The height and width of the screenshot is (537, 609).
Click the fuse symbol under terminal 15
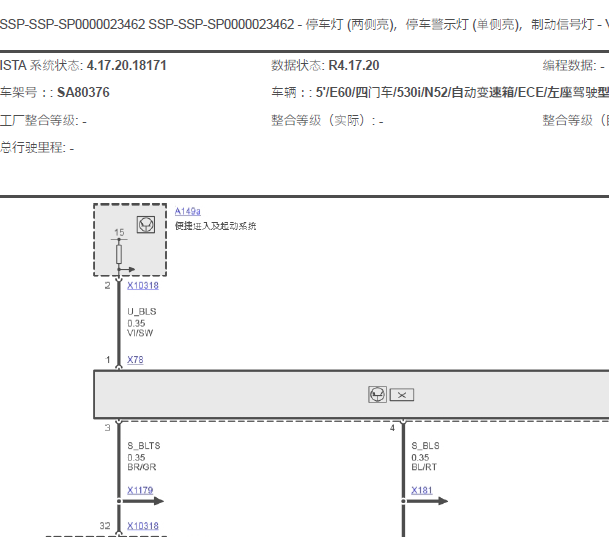coord(119,254)
